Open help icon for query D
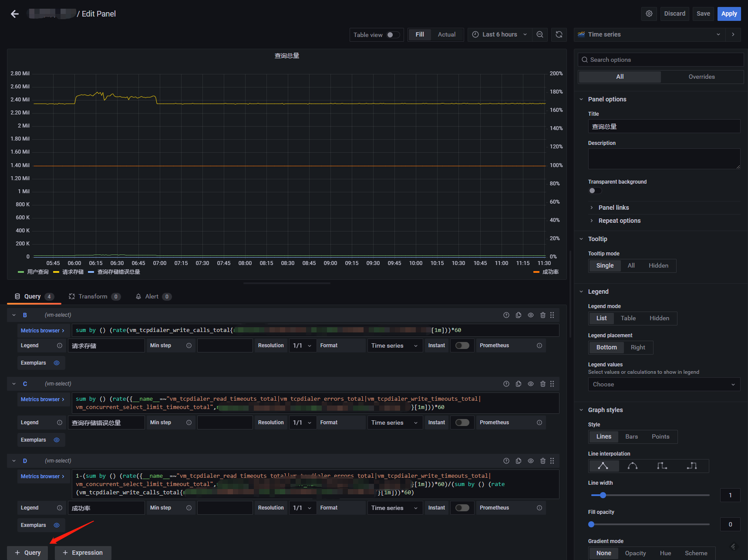This screenshot has height=560, width=748. (x=506, y=461)
